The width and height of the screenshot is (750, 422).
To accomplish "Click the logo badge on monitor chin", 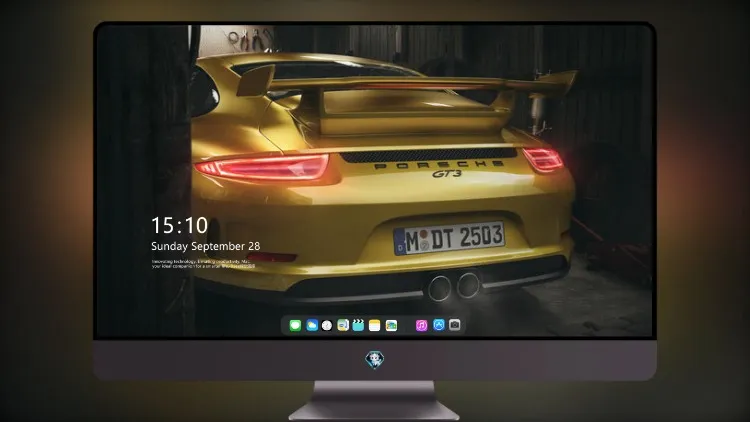I will click(375, 360).
